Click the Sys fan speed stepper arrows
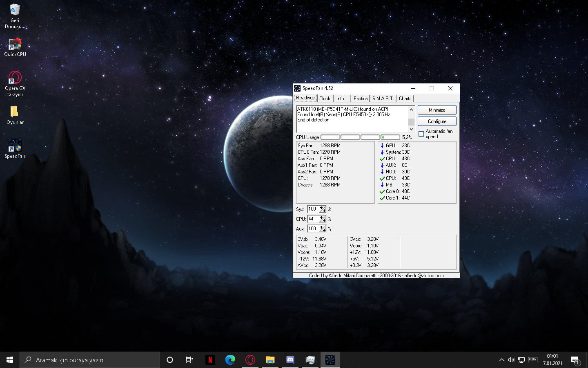 coord(323,209)
